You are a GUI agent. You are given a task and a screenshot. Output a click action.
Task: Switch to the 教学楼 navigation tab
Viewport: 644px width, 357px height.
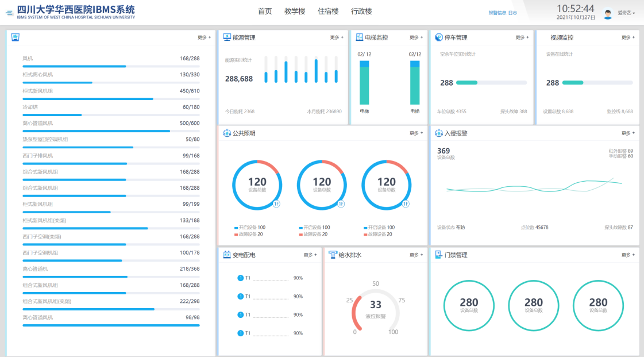pyautogui.click(x=295, y=11)
